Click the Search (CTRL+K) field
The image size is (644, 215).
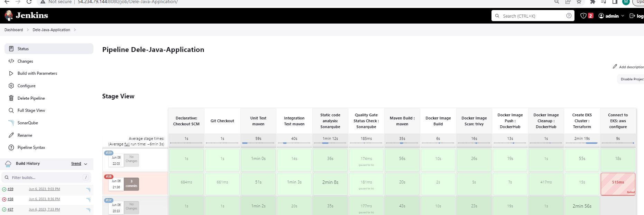pyautogui.click(x=533, y=16)
